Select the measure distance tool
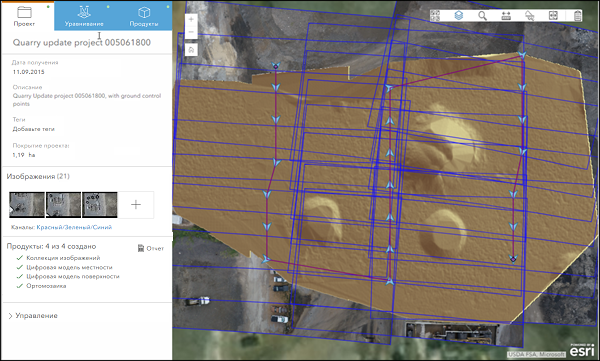This screenshot has width=600, height=361. [506, 15]
